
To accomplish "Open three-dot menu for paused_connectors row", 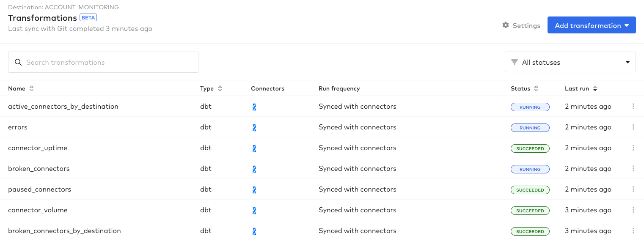I will (633, 189).
